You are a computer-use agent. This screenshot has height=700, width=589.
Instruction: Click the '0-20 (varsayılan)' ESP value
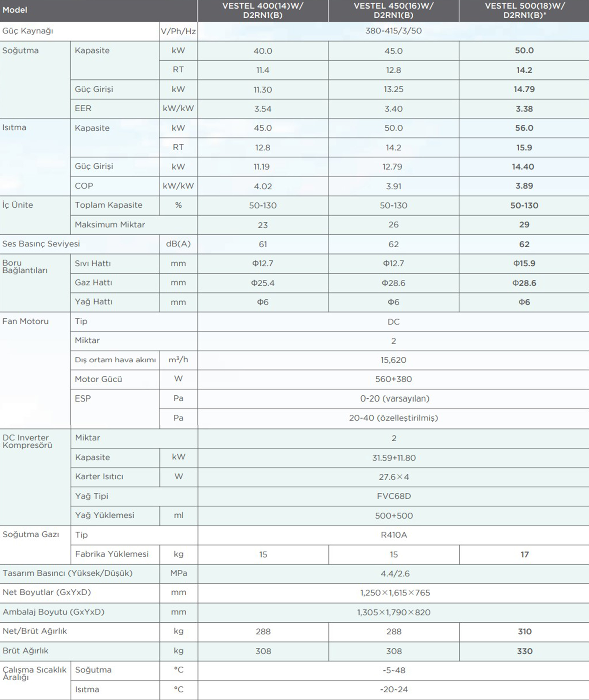(395, 399)
